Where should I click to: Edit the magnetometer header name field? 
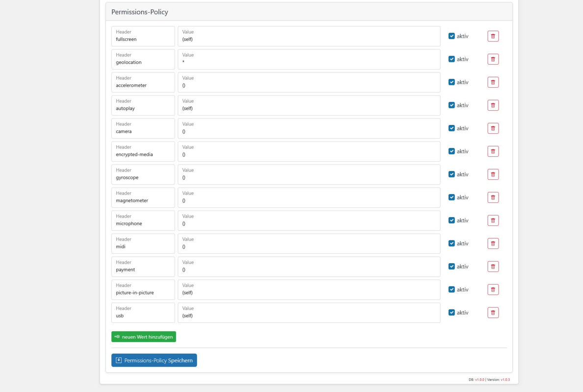[x=143, y=197]
